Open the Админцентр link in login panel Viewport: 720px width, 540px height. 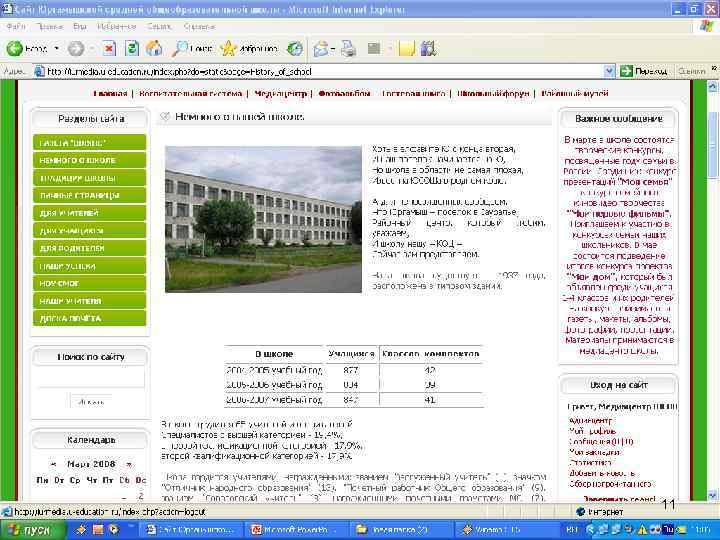[590, 421]
